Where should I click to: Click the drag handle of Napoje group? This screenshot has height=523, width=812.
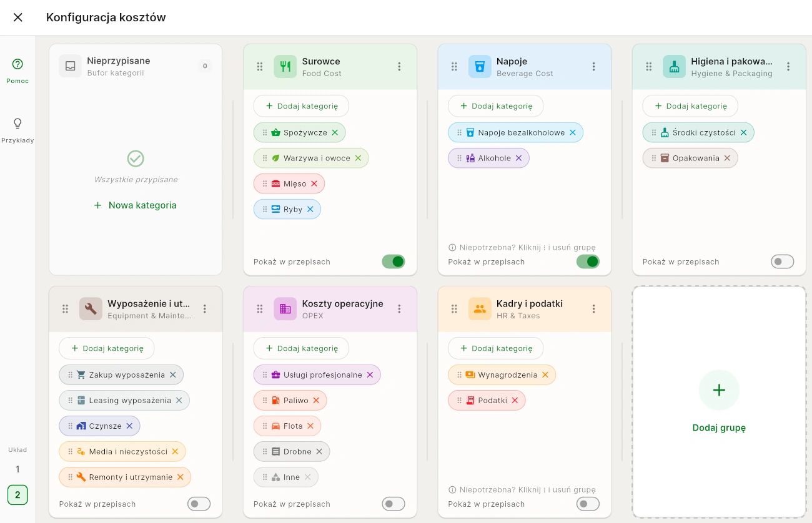pos(454,67)
